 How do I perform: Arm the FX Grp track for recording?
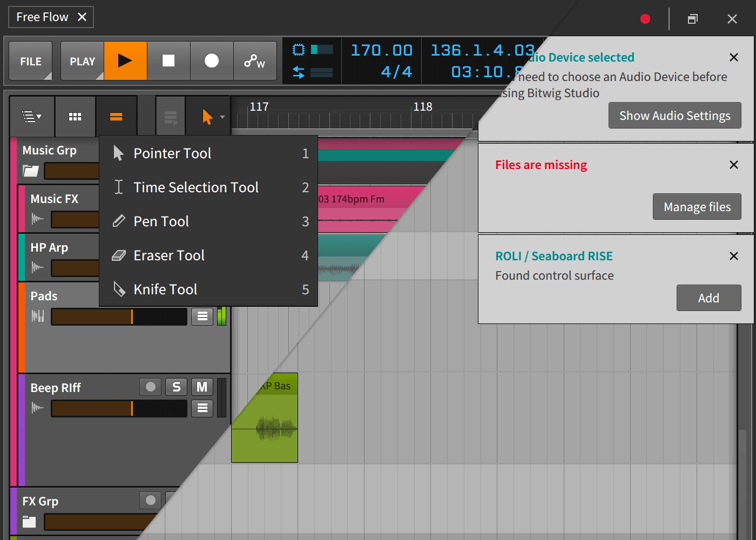click(x=150, y=500)
